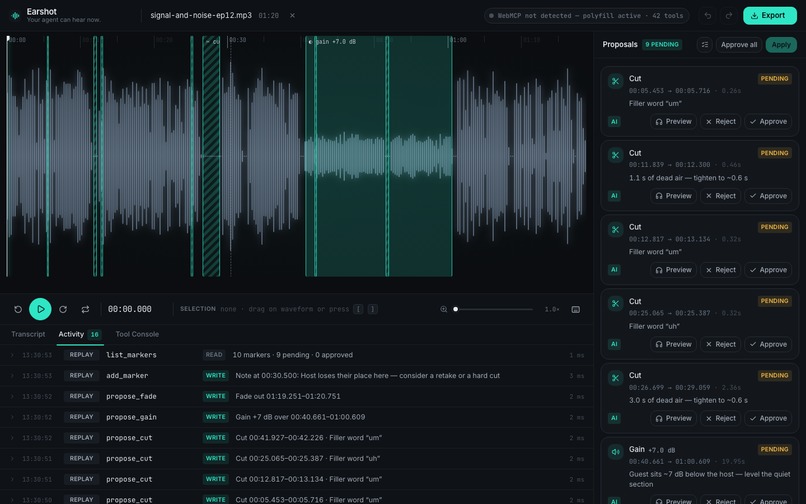Approve all pending proposals
The height and width of the screenshot is (504, 806).
739,45
